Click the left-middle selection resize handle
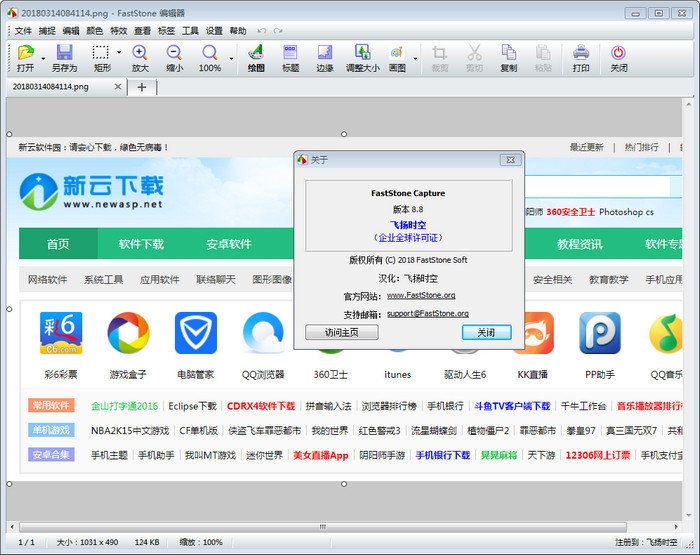This screenshot has height=555, width=700. pos(9,309)
